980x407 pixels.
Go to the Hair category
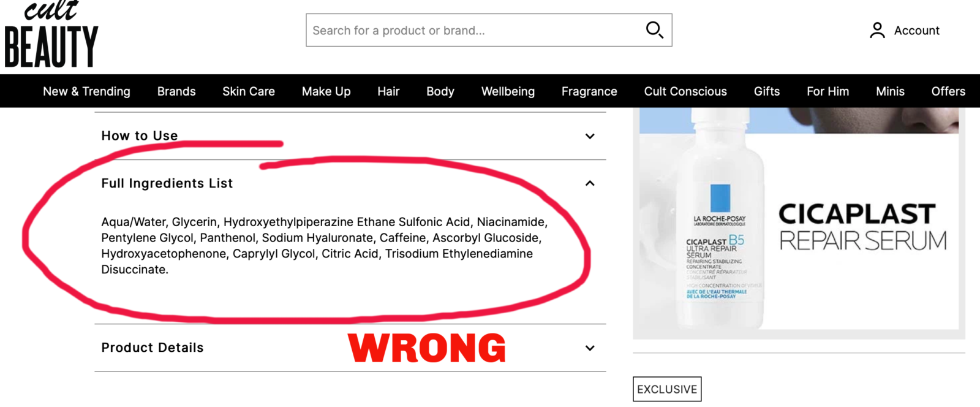pyautogui.click(x=388, y=91)
